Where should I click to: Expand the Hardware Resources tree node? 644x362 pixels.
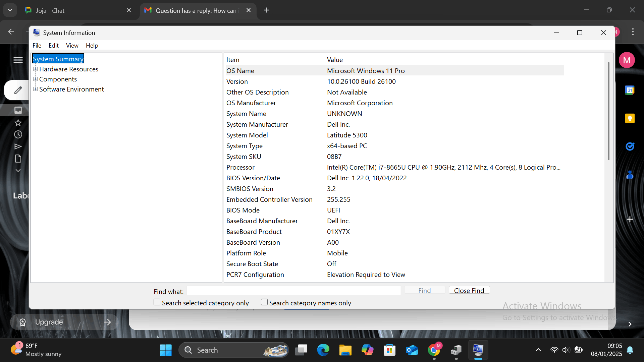[35, 69]
